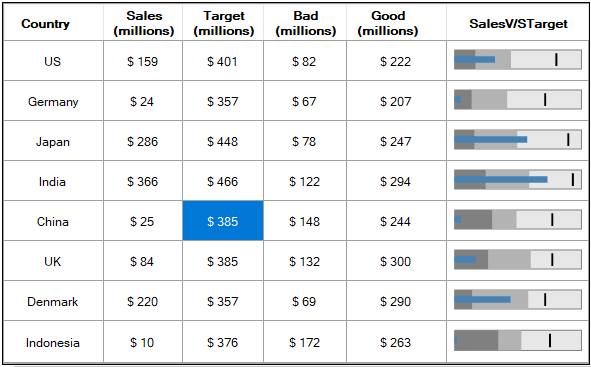
Task: Click the SalesV/STarget column header
Action: (518, 23)
